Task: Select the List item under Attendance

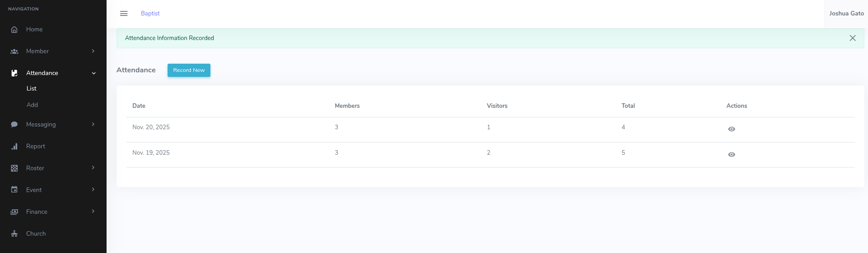Action: (x=31, y=88)
